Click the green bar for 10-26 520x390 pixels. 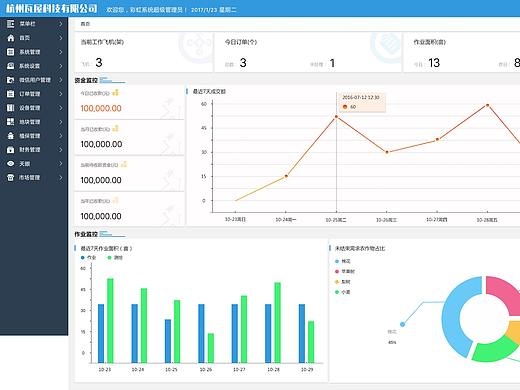click(x=211, y=348)
